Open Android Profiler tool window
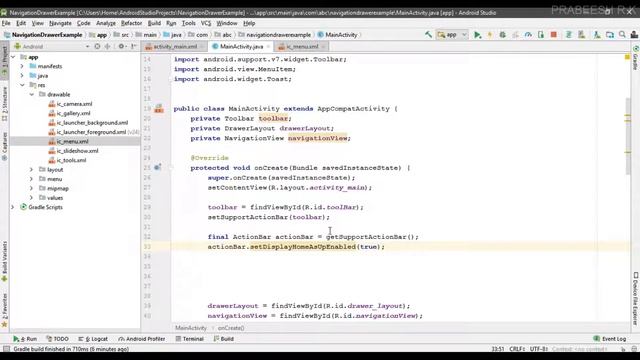The width and height of the screenshot is (640, 360). click(x=142, y=339)
